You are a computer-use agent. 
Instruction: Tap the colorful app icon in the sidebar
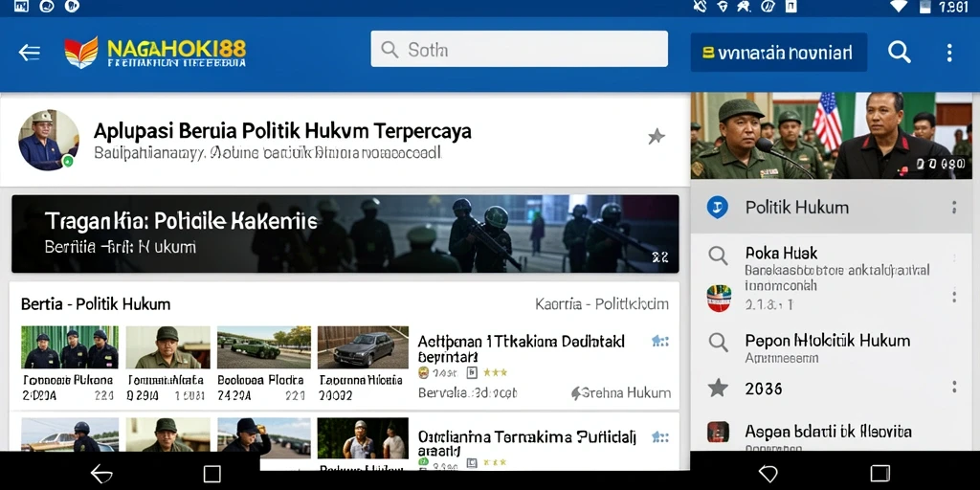click(719, 299)
